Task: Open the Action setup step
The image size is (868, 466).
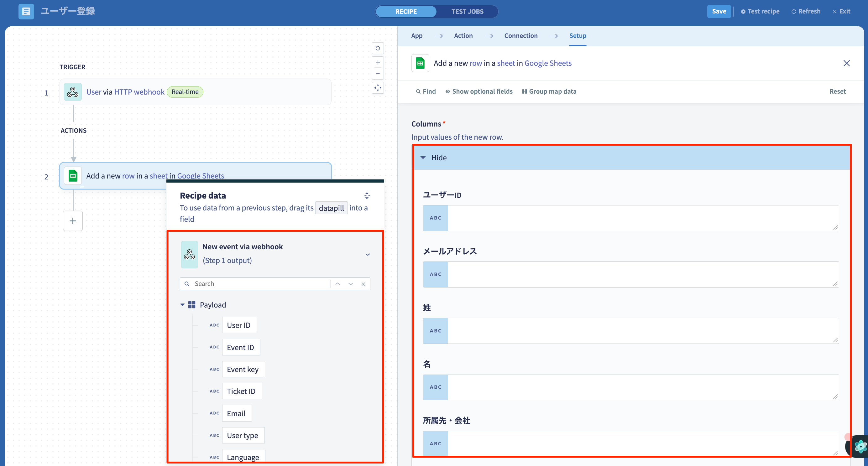Action: 463,36
